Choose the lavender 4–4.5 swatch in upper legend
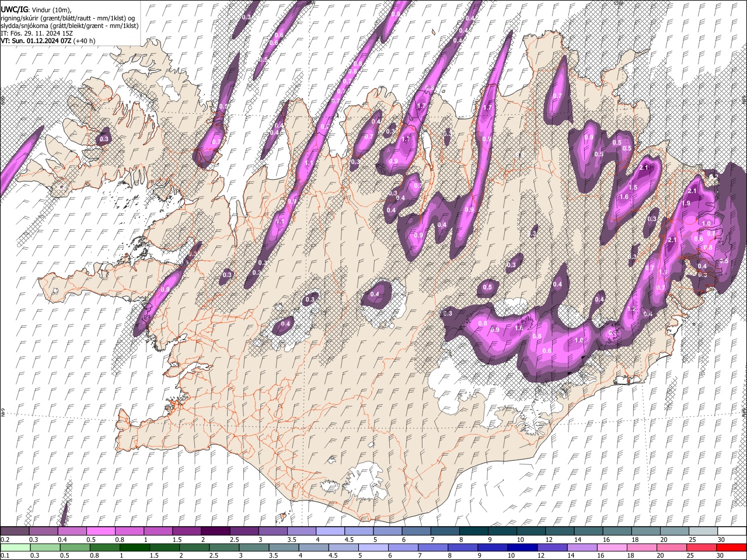The image size is (747, 560). click(330, 531)
